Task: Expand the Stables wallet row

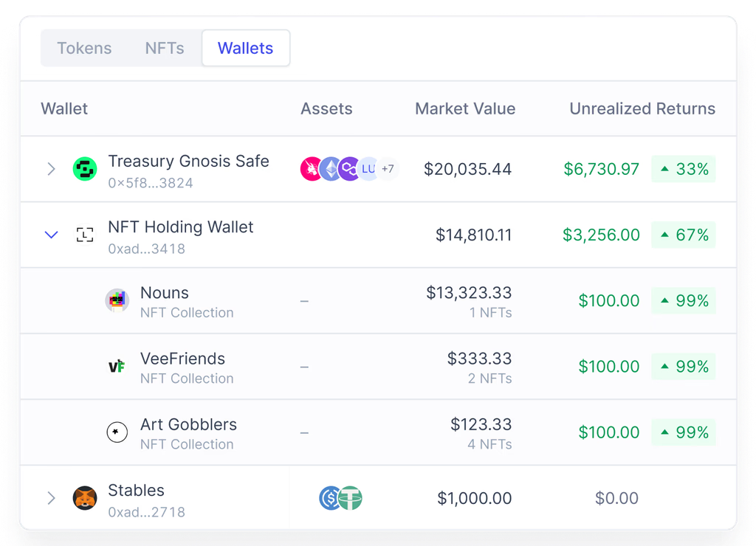Action: [x=51, y=498]
